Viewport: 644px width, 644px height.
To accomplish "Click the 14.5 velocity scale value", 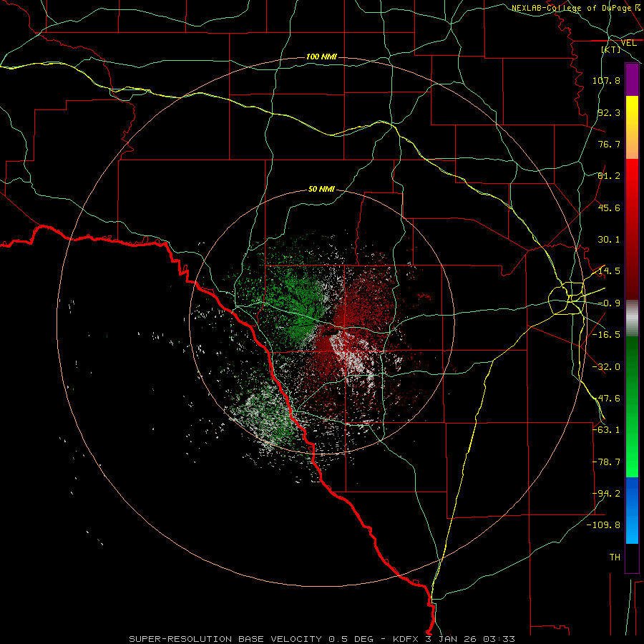I will (609, 271).
